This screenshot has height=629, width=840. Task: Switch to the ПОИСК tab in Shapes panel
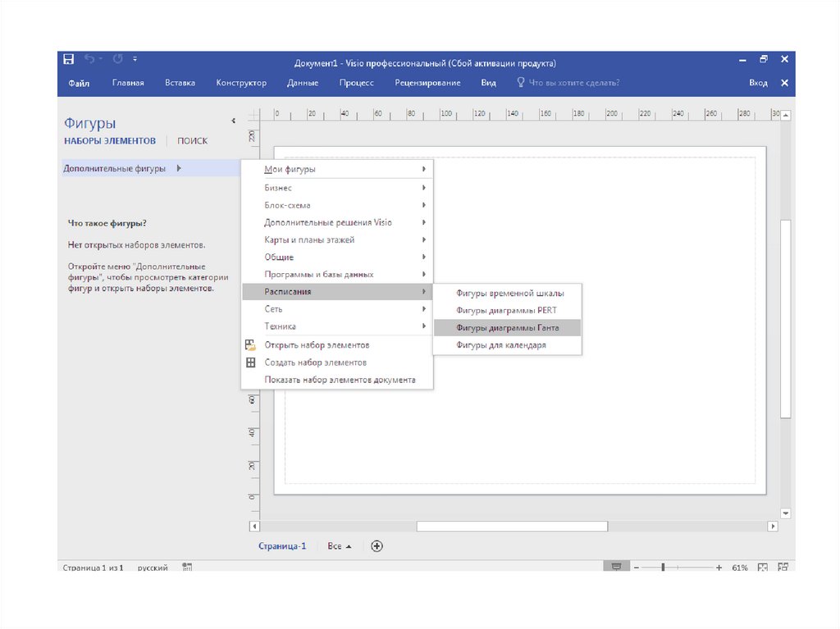[193, 141]
